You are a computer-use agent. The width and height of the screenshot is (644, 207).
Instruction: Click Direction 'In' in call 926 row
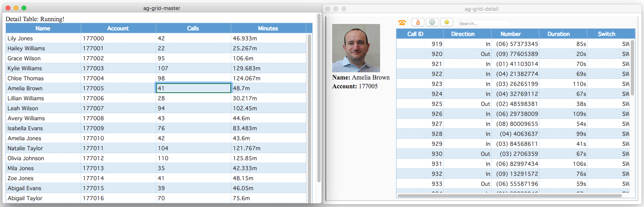pos(467,114)
